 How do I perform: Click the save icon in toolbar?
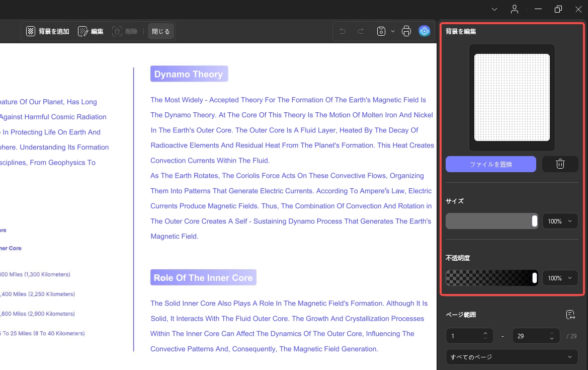[381, 31]
